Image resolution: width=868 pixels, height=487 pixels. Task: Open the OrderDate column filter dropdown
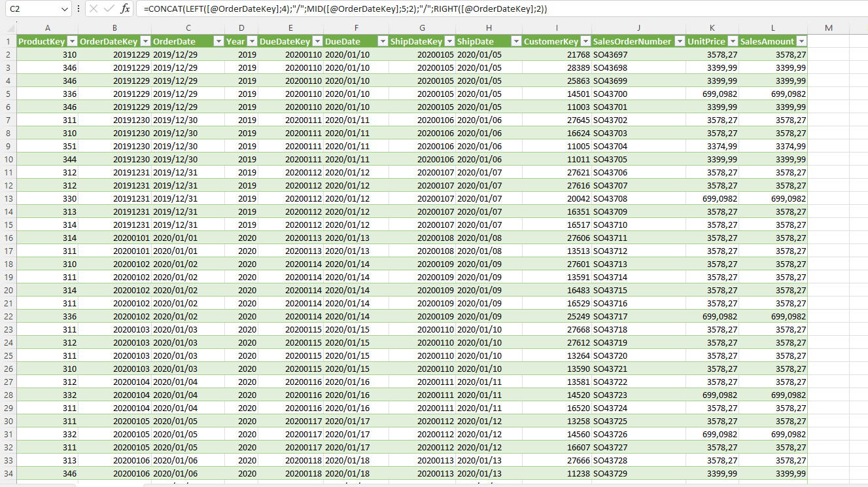point(218,41)
